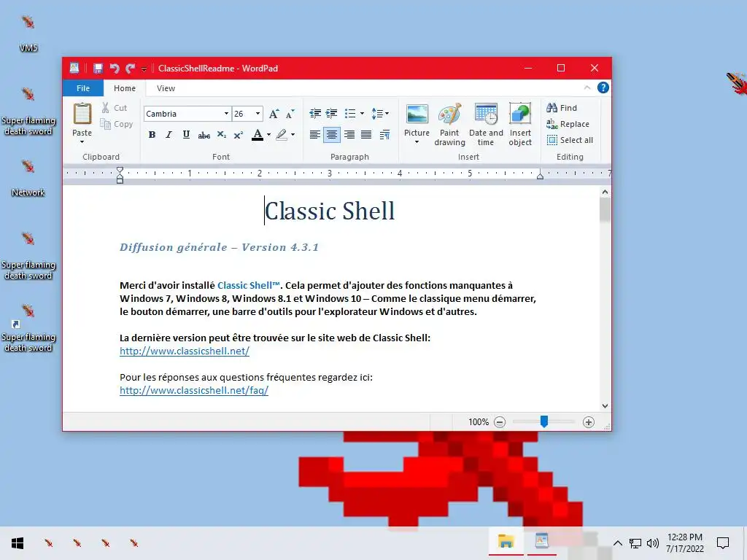
Task: Open the line spacing dropdown
Action: (x=379, y=113)
